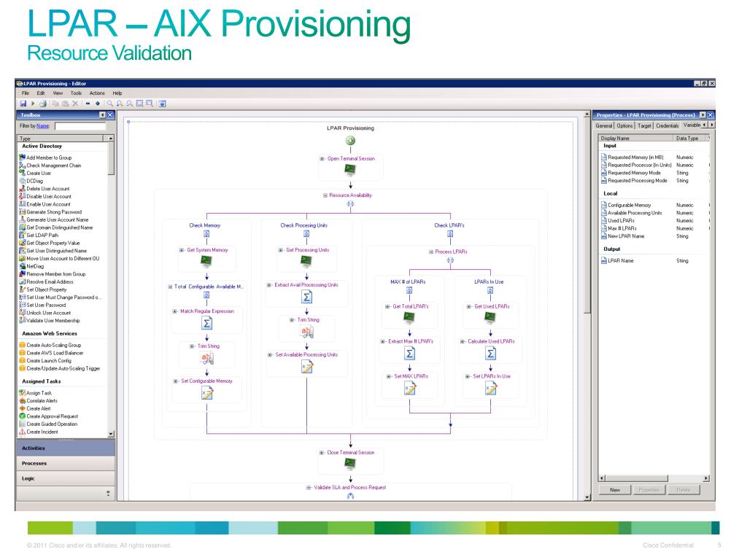Expand the Set Configurable Memory node
The height and width of the screenshot is (560, 747).
point(176,381)
